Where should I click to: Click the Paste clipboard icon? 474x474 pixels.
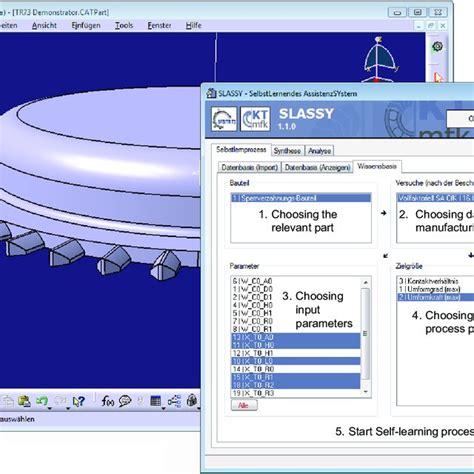click(x=24, y=401)
